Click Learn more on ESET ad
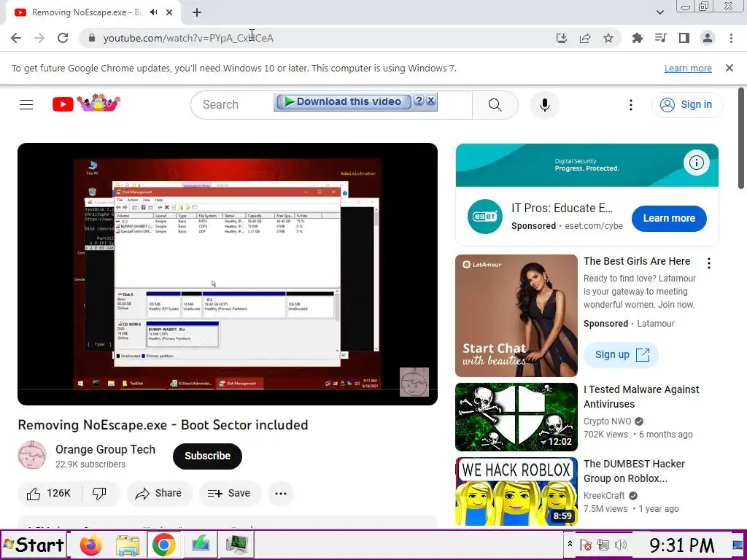Screen dimensions: 747x560 coord(669,218)
